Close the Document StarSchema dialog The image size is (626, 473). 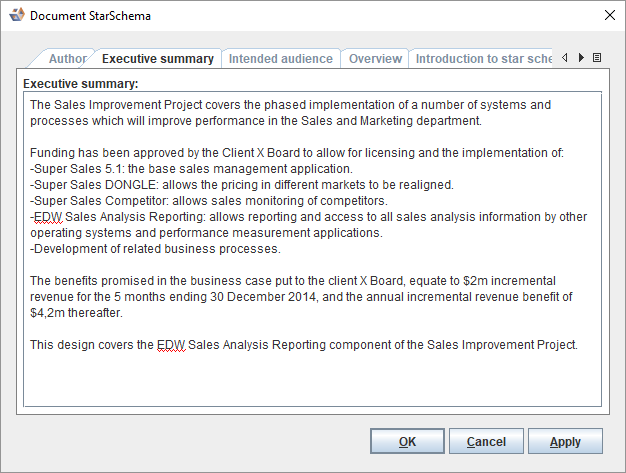click(609, 16)
